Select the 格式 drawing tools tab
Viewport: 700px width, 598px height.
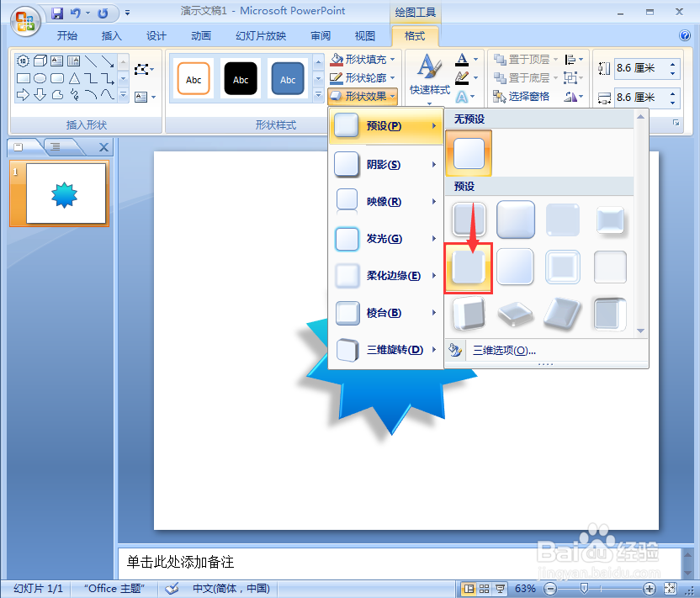pyautogui.click(x=415, y=35)
